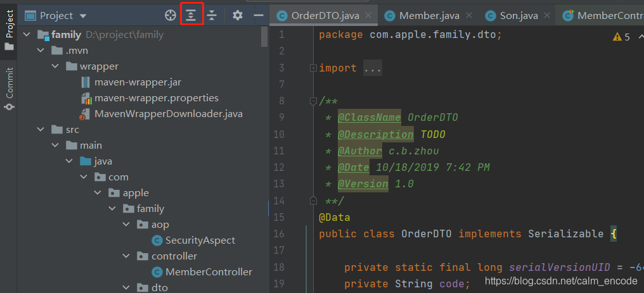Click the Project panel window icon

[x=31, y=16]
